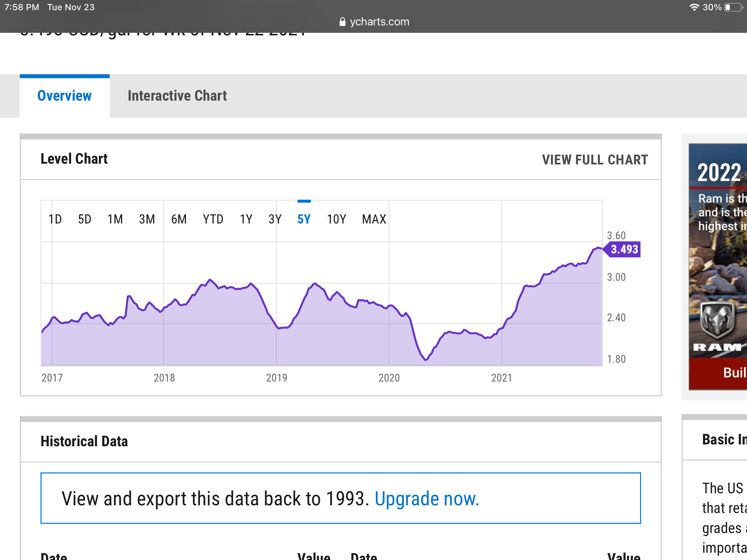The image size is (747, 560).
Task: Tap the lock icon beside the URL
Action: pyautogui.click(x=342, y=22)
